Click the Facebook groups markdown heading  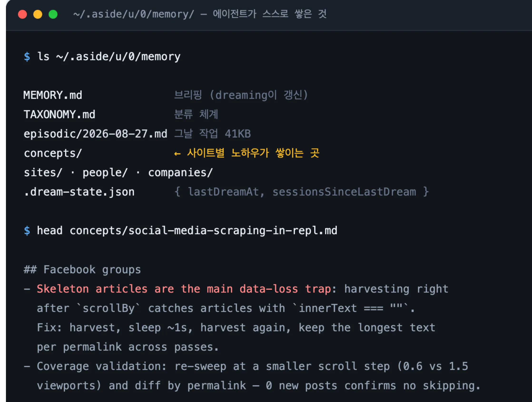tap(82, 269)
